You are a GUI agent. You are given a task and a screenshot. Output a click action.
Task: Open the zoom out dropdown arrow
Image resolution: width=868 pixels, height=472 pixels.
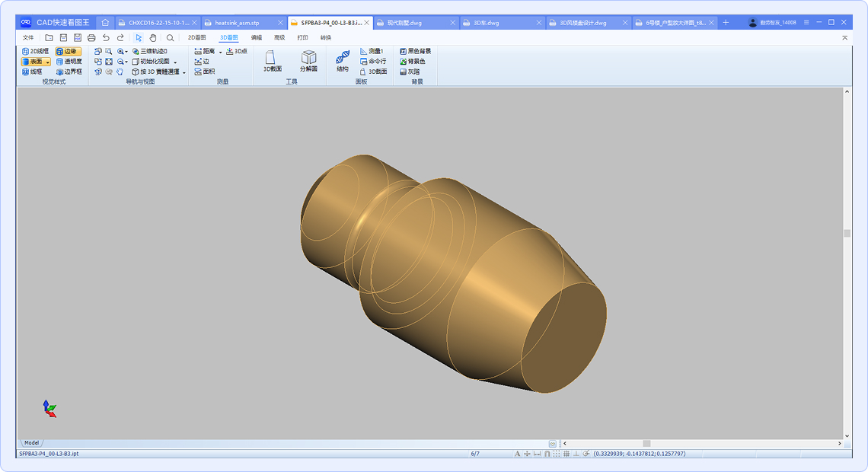pyautogui.click(x=126, y=62)
